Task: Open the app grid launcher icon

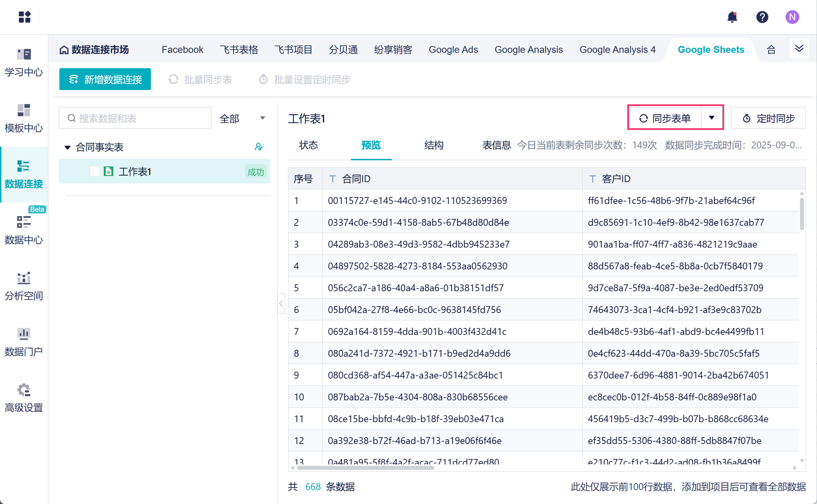Action: tap(25, 17)
